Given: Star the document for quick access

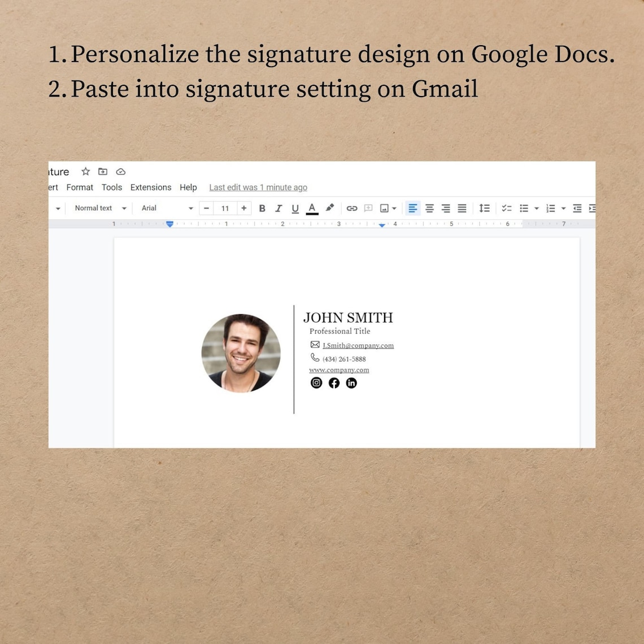Looking at the screenshot, I should click(x=85, y=171).
